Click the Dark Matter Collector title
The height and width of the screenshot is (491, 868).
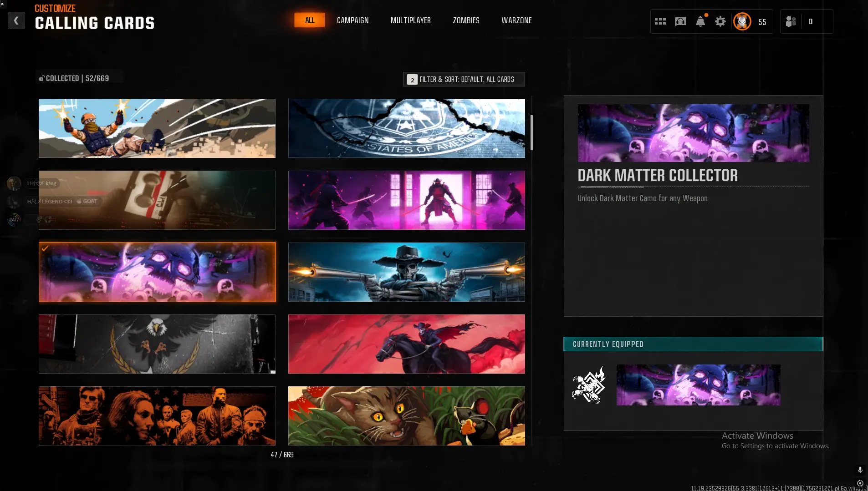point(658,176)
